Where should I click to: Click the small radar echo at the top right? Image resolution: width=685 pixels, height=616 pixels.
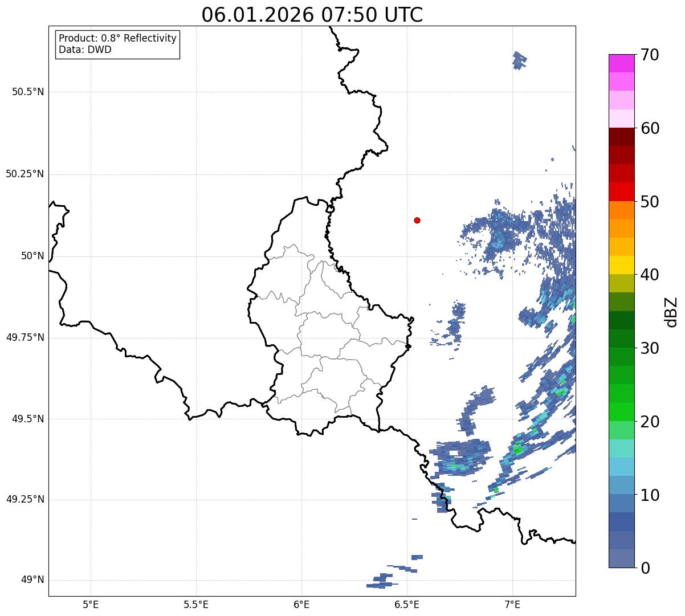[x=519, y=60]
